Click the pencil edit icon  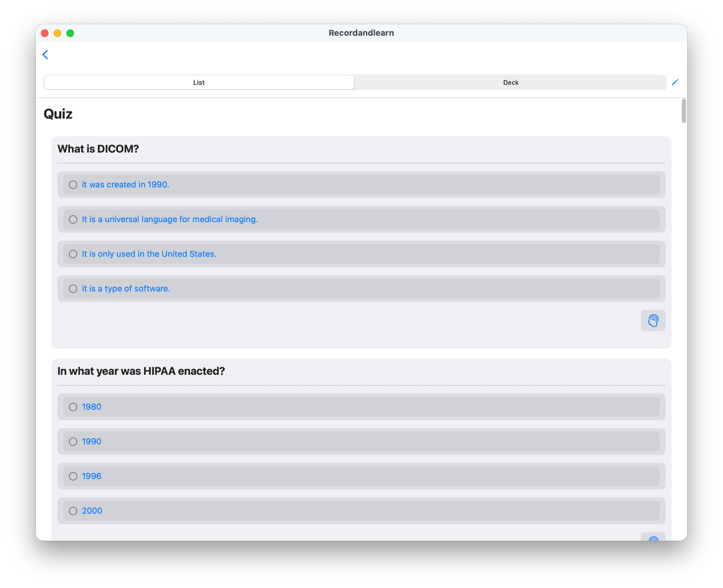click(675, 82)
